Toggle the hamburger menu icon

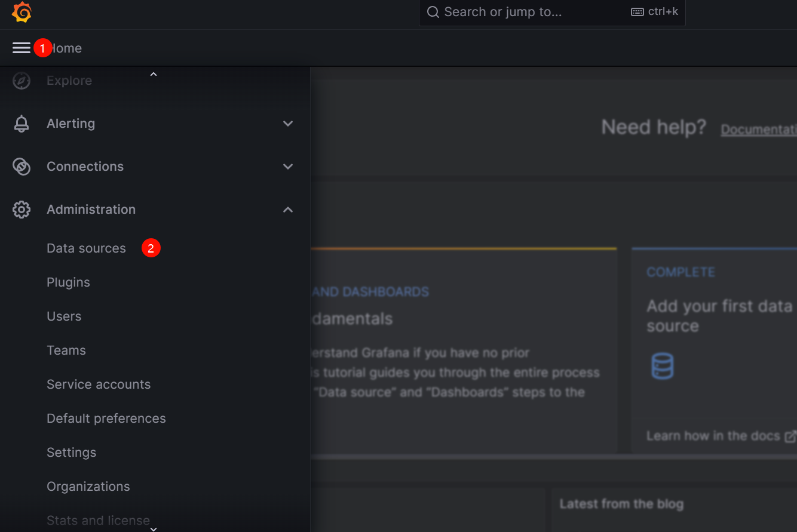click(x=22, y=48)
